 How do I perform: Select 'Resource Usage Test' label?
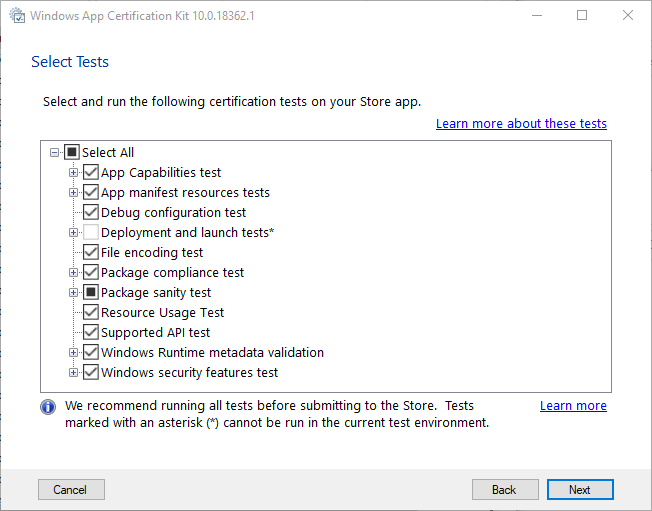tap(162, 312)
